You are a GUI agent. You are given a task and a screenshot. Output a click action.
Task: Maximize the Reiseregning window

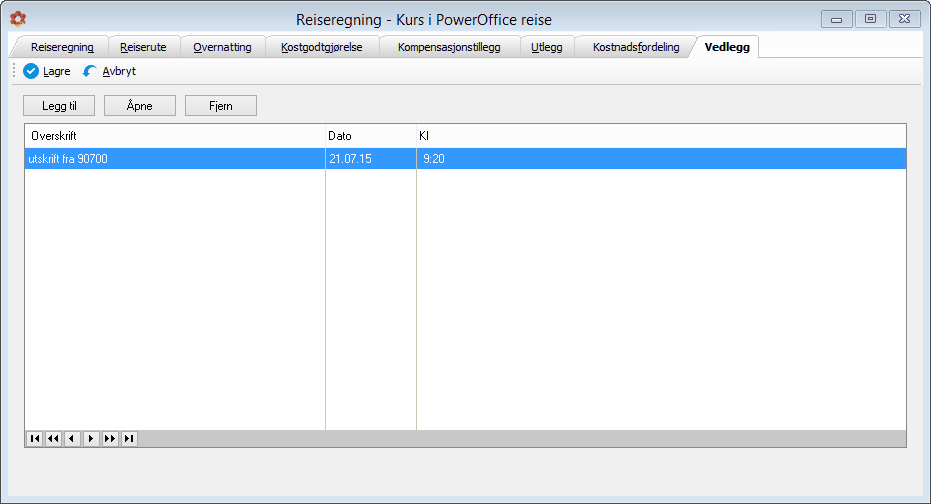click(870, 19)
